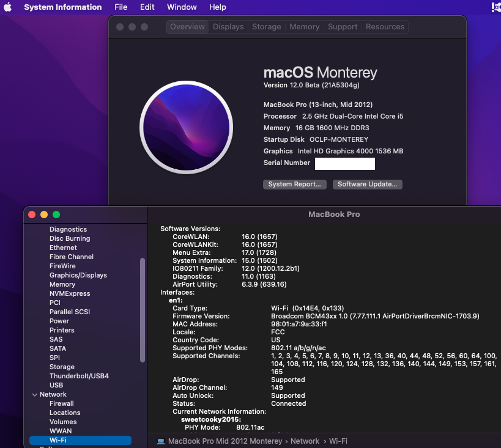This screenshot has height=448, width=501.
Task: Click the 'sweetcooky2015:' network name
Action: pyautogui.click(x=211, y=420)
